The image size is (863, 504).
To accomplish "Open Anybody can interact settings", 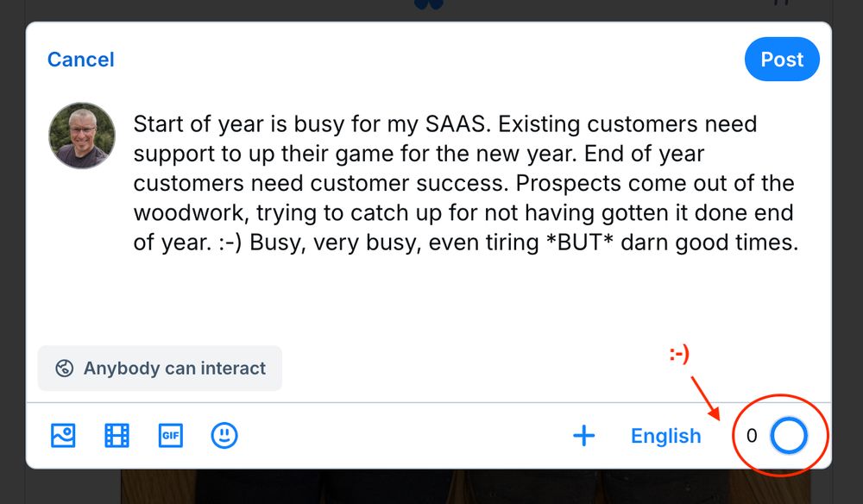I will (x=160, y=369).
